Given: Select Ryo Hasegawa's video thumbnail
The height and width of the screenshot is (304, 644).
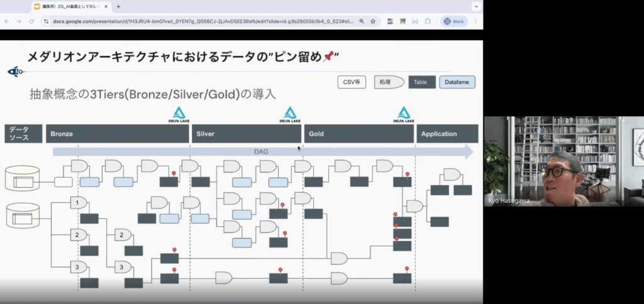Looking at the screenshot, I should [x=563, y=161].
